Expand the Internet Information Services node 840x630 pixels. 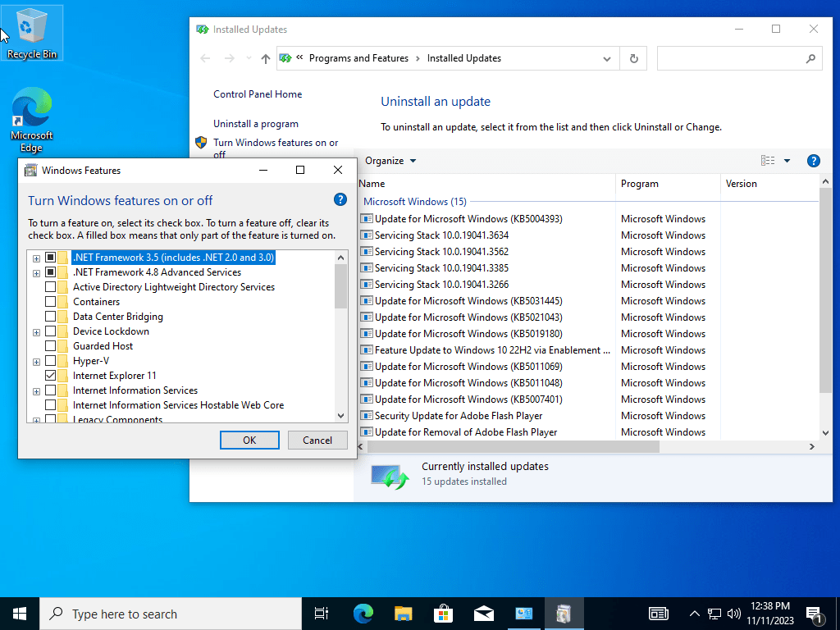(x=36, y=391)
